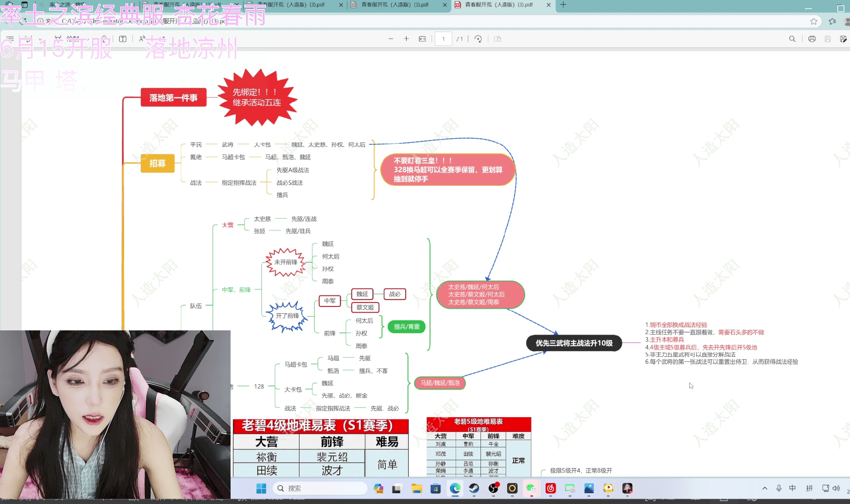Open WeChat from the taskbar
The width and height of the screenshot is (850, 504).
tap(531, 488)
